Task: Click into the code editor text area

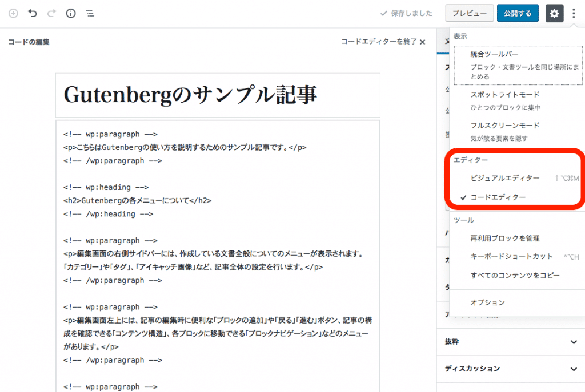Action: pyautogui.click(x=218, y=256)
